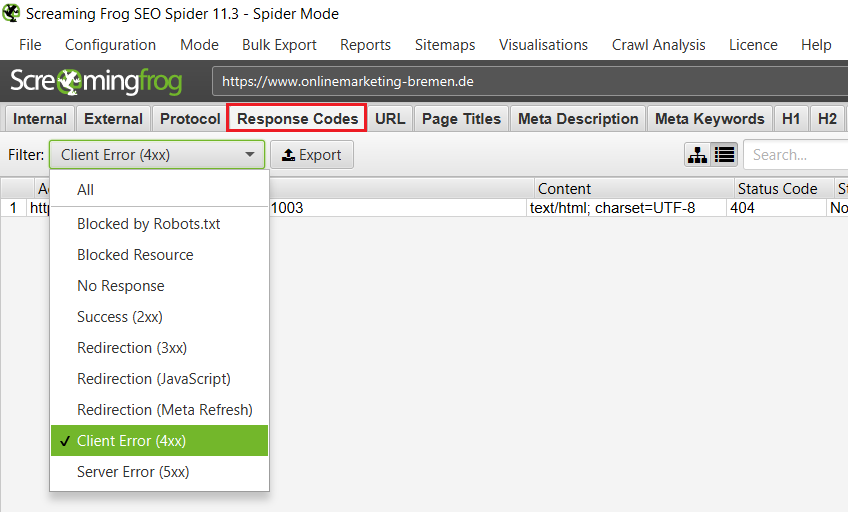Choose Server Error (5xx) filter option
The image size is (848, 512).
(x=160, y=471)
